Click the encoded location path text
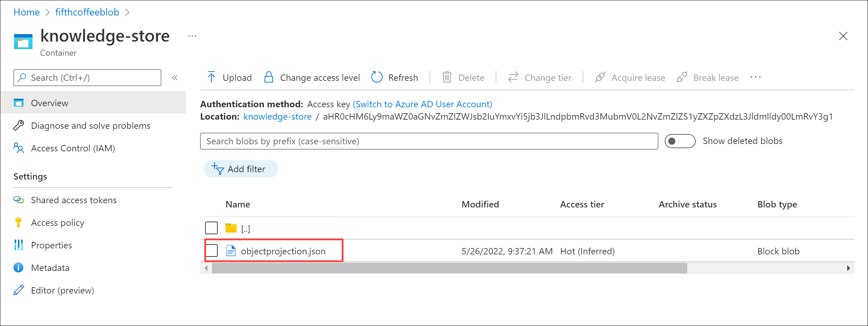The height and width of the screenshot is (326, 868). [x=578, y=116]
